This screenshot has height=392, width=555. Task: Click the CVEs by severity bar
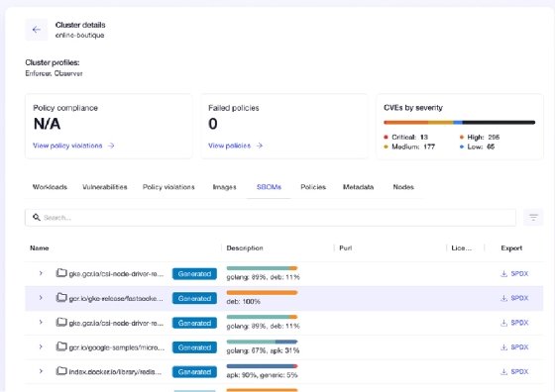coord(460,123)
